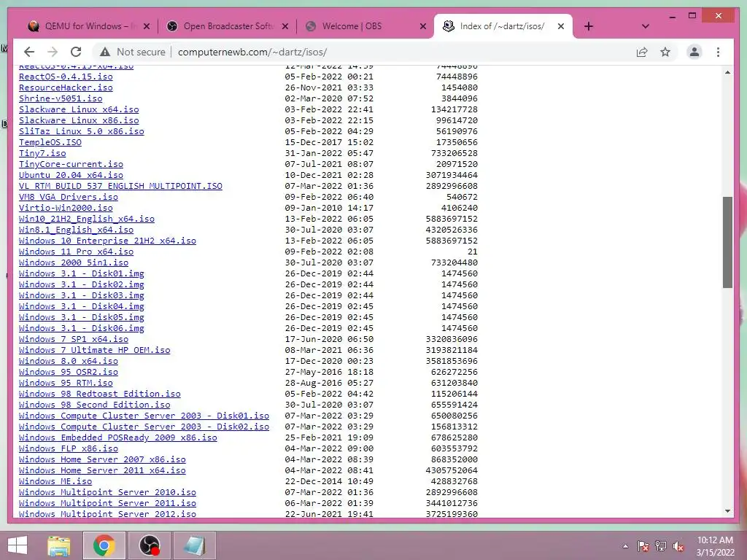
Task: Open Windows_Home_Server_2011_x64.iso link
Action: click(102, 470)
